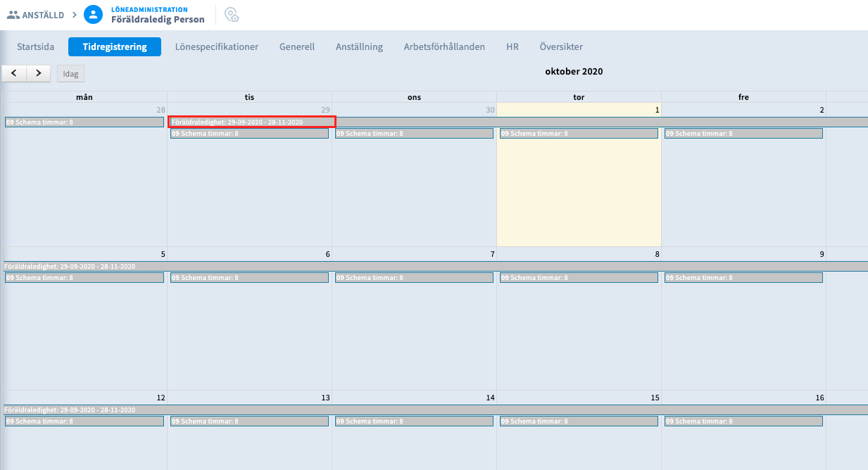Image resolution: width=868 pixels, height=470 pixels.
Task: Click the Anställd people icon
Action: coord(13,15)
